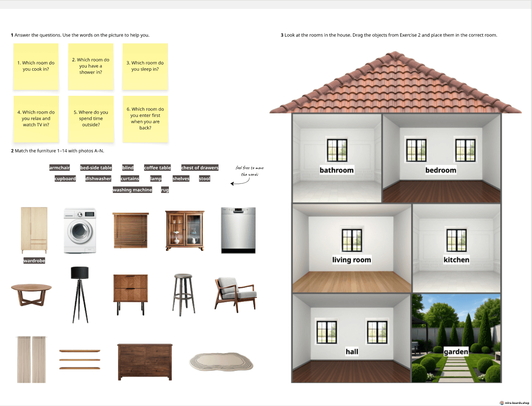Click the 'wardrobe' label under the wardrobe
The height and width of the screenshot is (406, 532).
(34, 261)
